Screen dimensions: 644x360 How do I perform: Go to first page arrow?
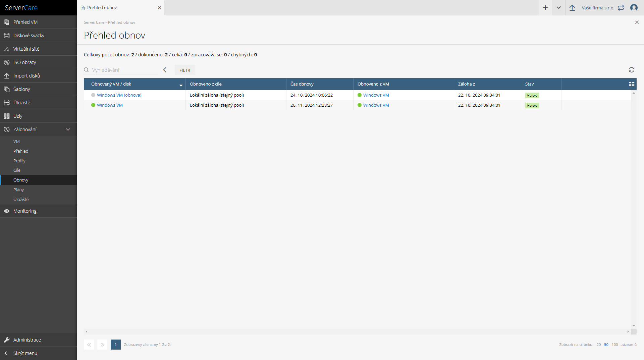pyautogui.click(x=89, y=345)
